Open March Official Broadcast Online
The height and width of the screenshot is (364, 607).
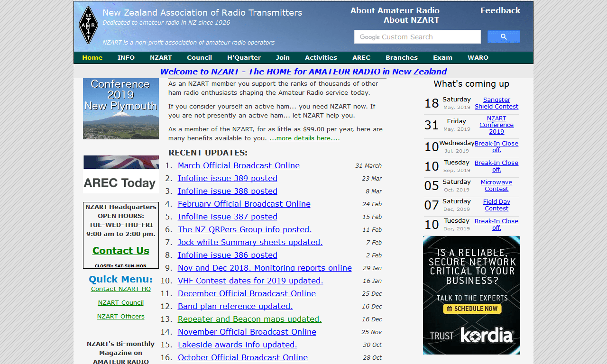click(x=239, y=165)
